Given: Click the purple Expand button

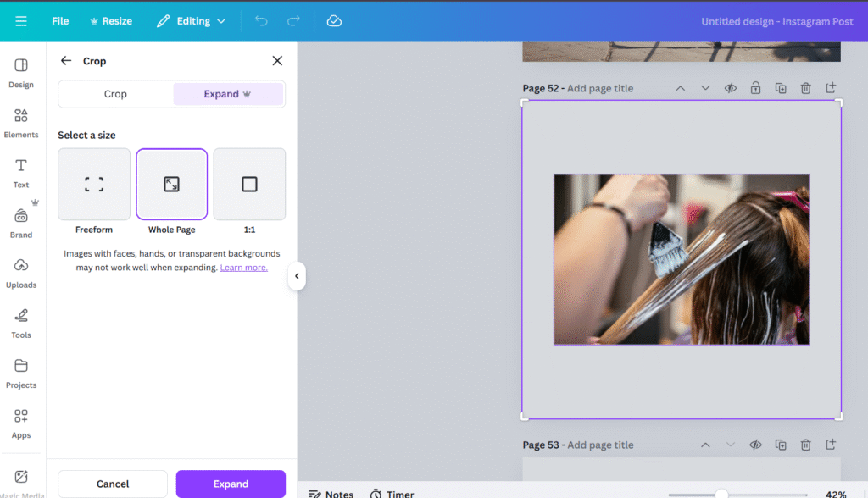Looking at the screenshot, I should [x=231, y=484].
